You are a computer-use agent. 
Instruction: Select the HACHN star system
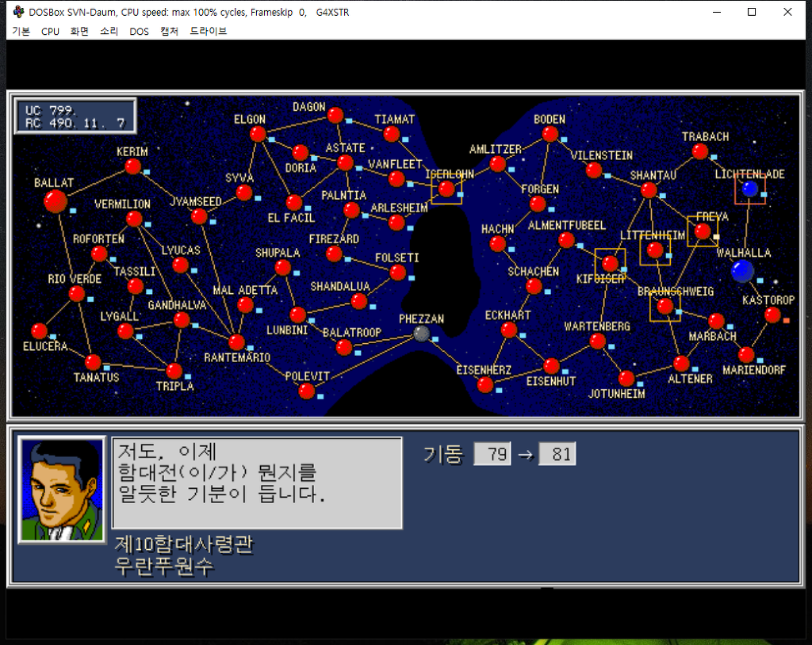[498, 244]
